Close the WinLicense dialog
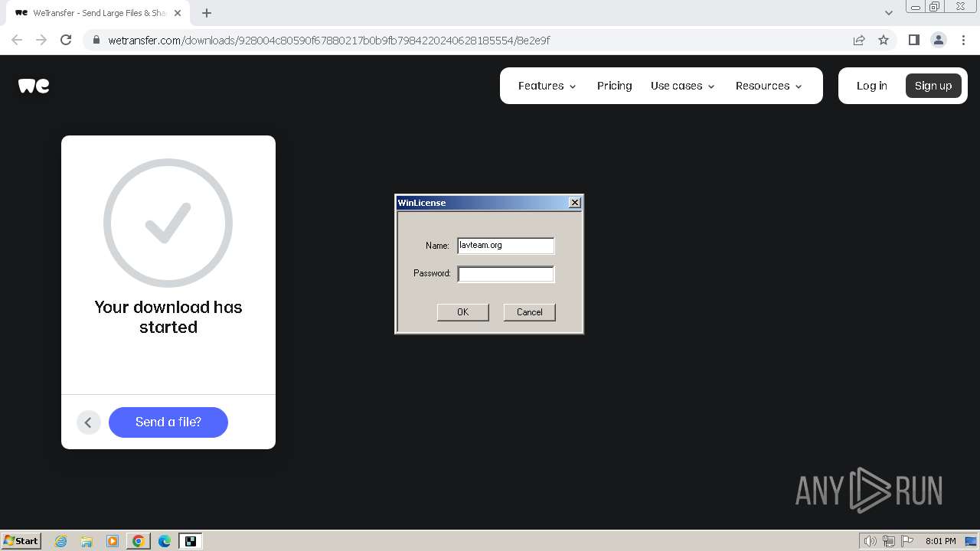The width and height of the screenshot is (980, 551). tap(575, 203)
